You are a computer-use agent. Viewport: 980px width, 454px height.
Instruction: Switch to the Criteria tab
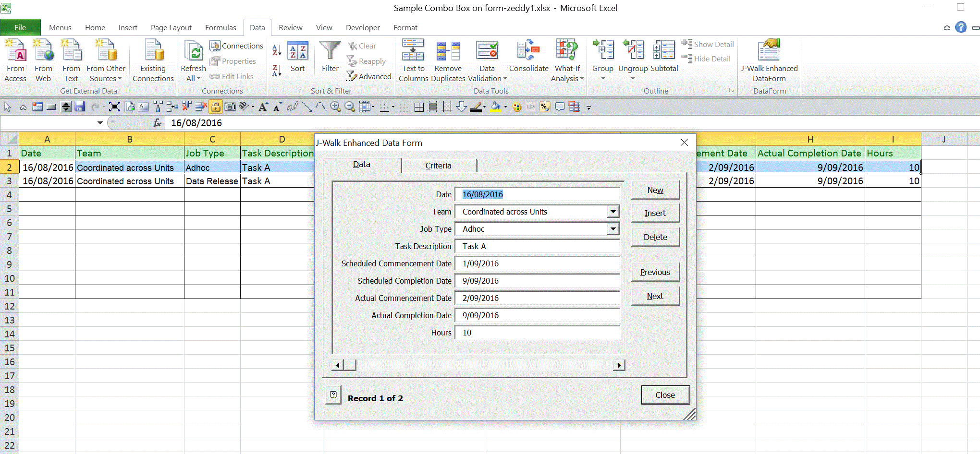click(x=438, y=166)
